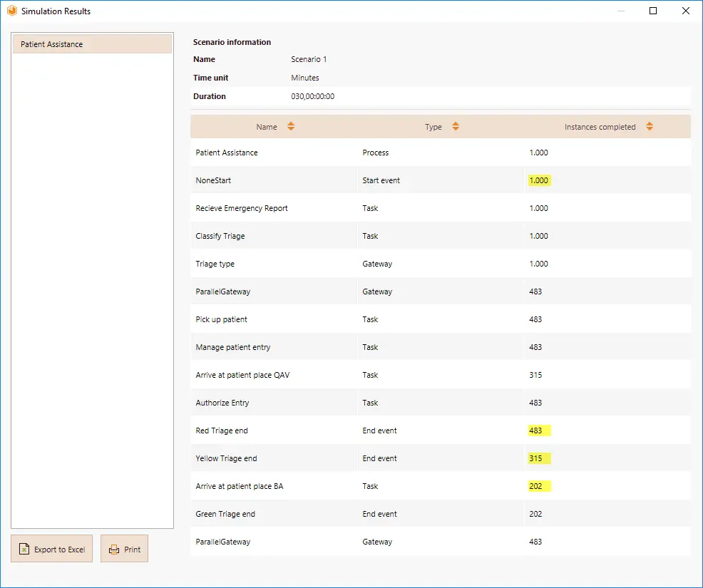Screen dimensions: 703x588
Task: Click End event type for Green Triage
Action: 379,514
